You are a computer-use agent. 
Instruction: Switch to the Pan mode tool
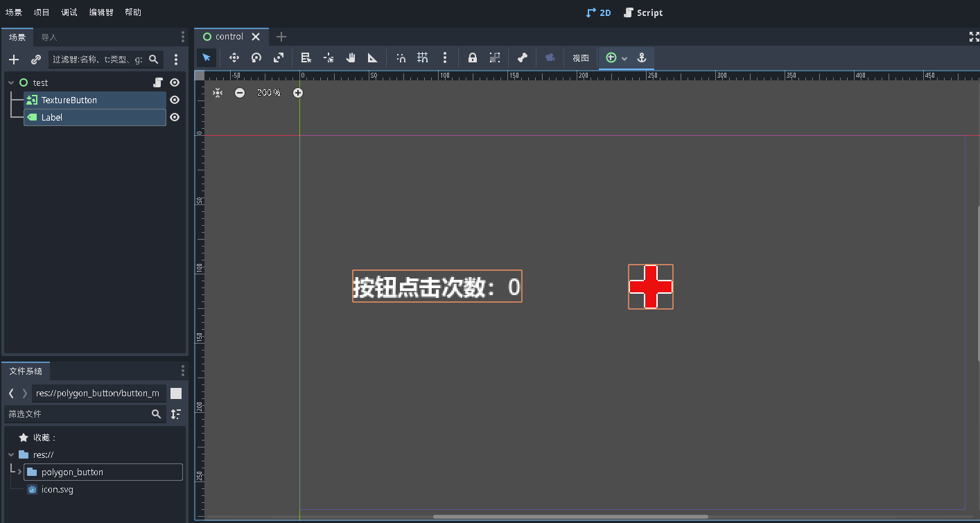tap(350, 57)
